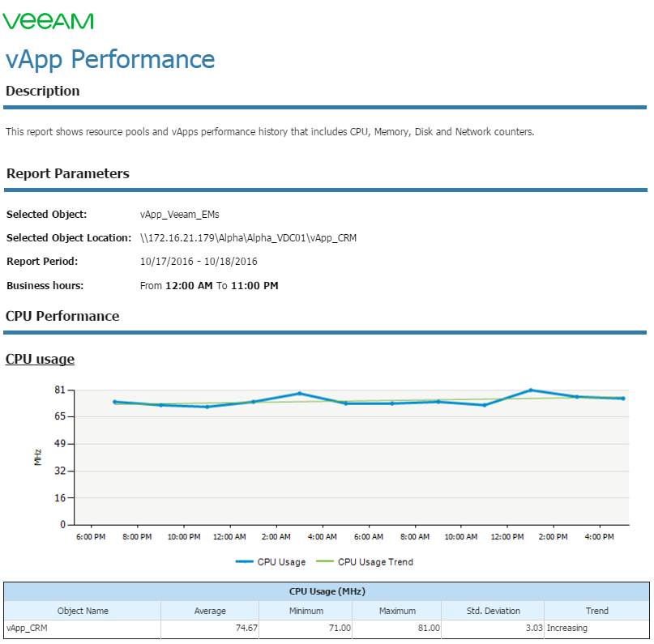The height and width of the screenshot is (644, 654).
Task: Click the Report Parameters heading
Action: click(x=68, y=173)
